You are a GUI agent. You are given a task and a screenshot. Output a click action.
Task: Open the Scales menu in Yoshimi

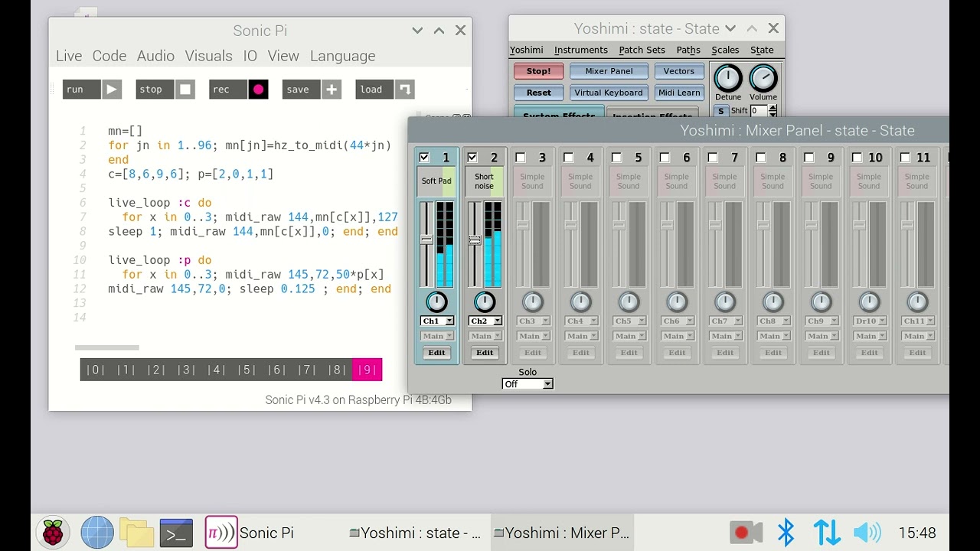click(725, 50)
